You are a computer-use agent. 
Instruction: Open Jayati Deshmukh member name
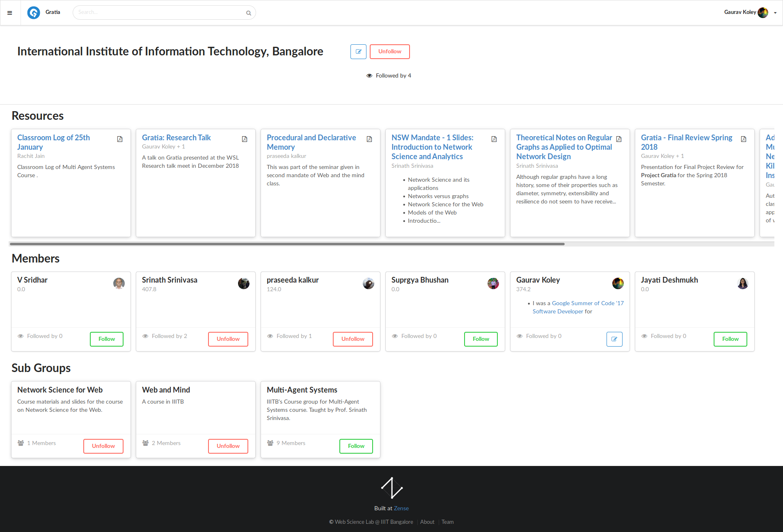coord(669,280)
